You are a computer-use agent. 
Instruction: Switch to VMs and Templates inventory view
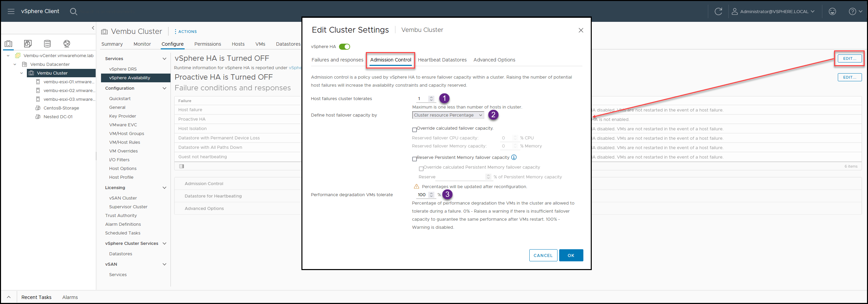28,43
